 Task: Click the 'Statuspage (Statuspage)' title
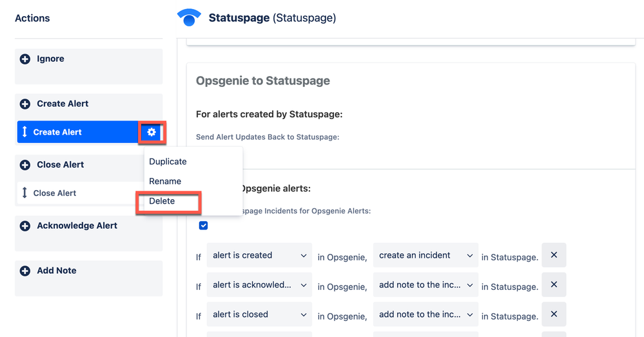(x=272, y=17)
